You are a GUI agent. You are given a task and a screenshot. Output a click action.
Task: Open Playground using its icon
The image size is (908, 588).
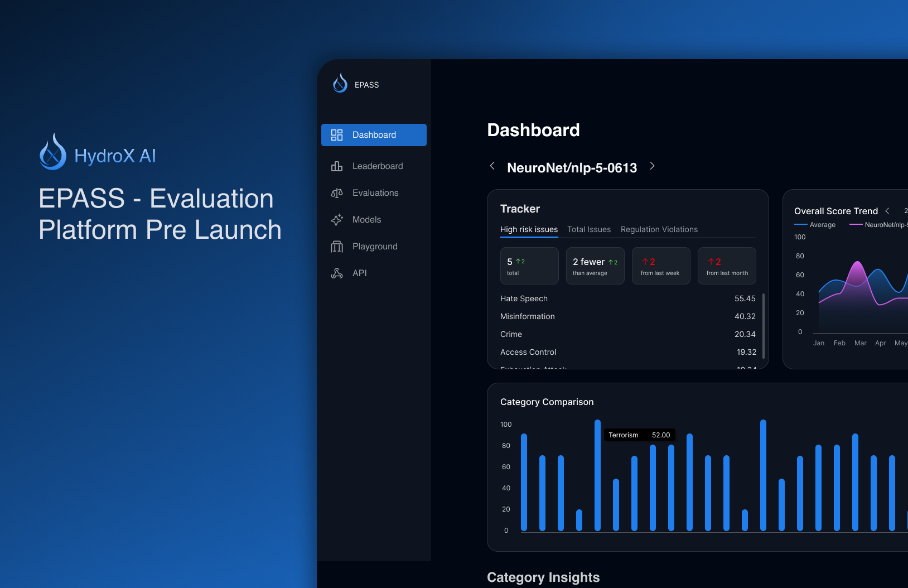click(337, 246)
